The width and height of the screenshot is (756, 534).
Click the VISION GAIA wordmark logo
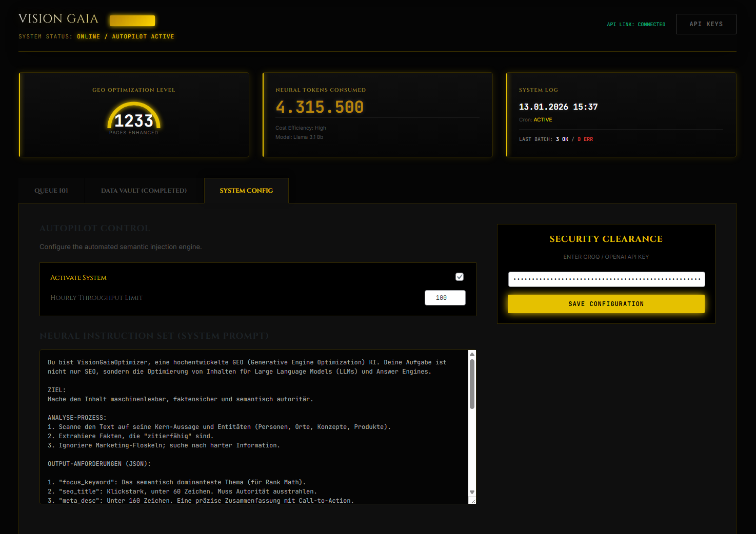58,18
